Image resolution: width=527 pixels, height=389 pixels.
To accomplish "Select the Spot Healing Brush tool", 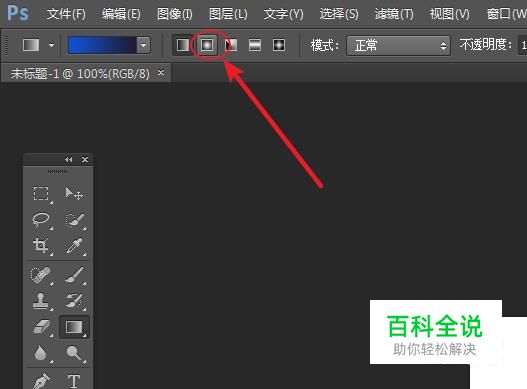I will tap(41, 275).
